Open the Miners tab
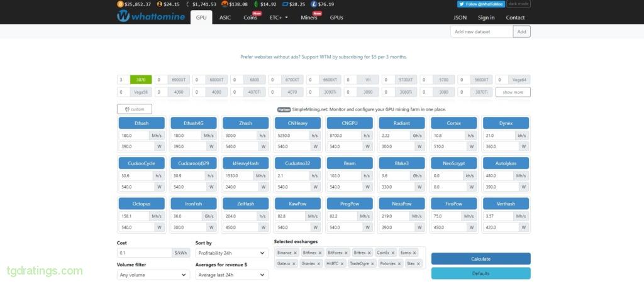 (x=309, y=18)
